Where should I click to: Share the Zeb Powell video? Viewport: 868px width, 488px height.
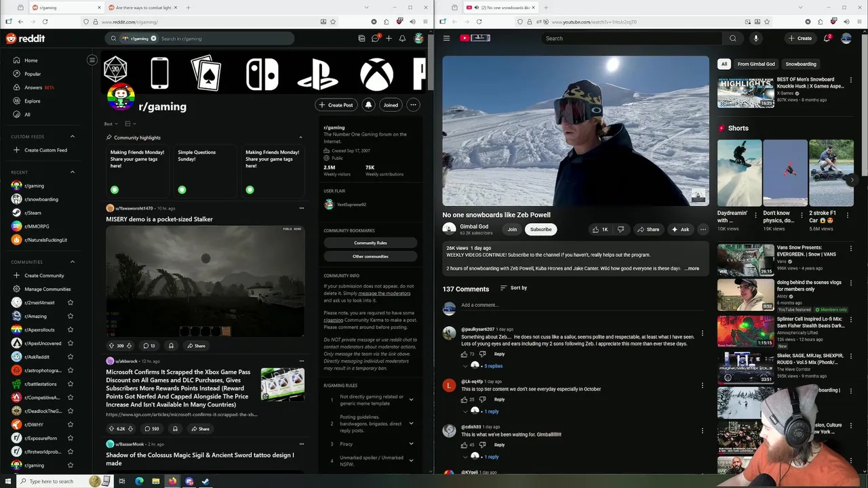[648, 230]
